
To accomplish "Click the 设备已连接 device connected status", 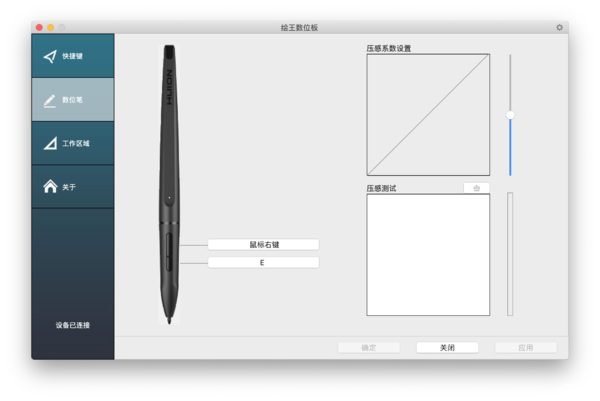I will pyautogui.click(x=73, y=325).
